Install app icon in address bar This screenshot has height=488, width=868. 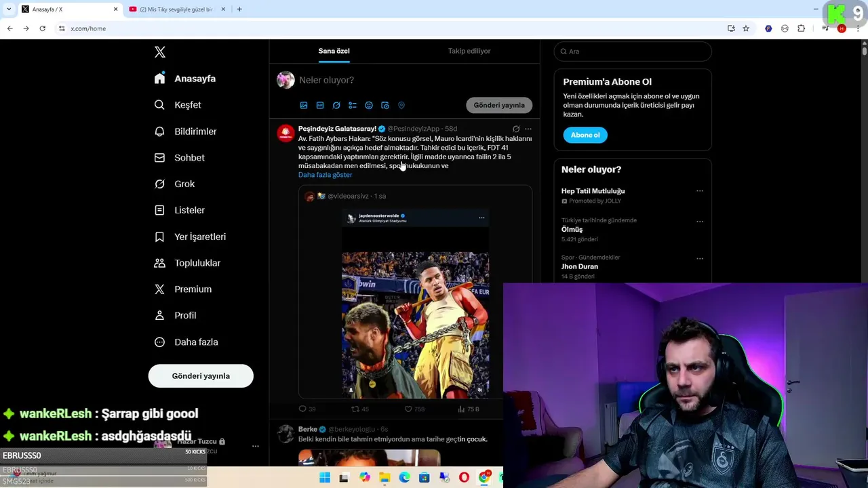731,28
